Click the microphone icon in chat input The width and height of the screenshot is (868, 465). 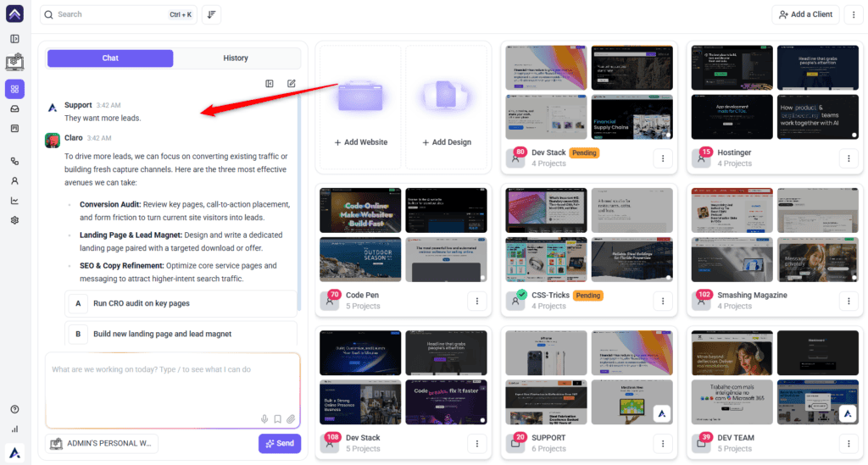(264, 419)
